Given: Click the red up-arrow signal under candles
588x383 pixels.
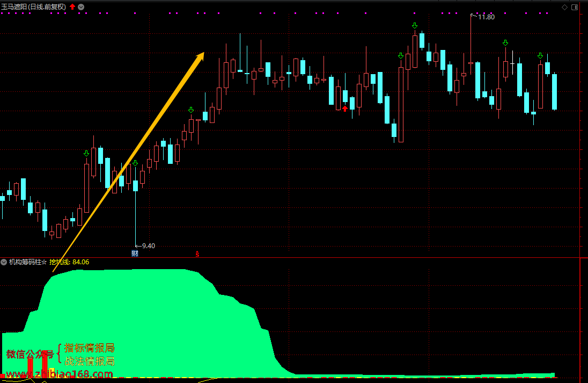Looking at the screenshot, I should (345, 109).
